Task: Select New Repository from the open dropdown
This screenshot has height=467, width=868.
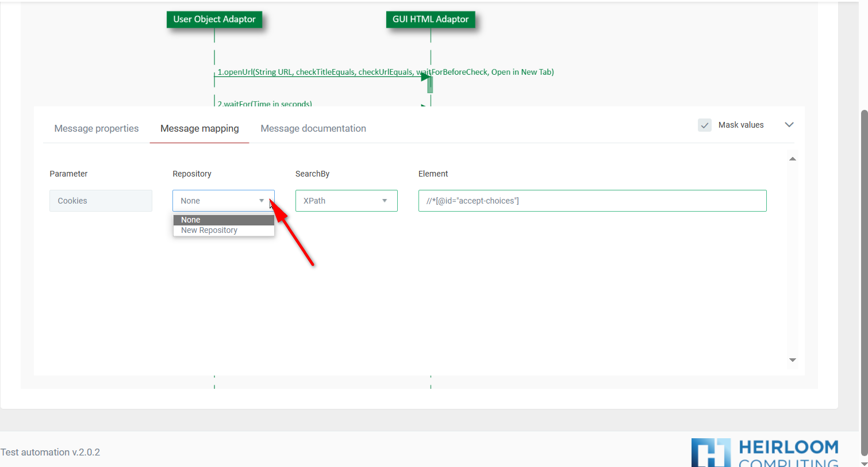Action: 209,230
